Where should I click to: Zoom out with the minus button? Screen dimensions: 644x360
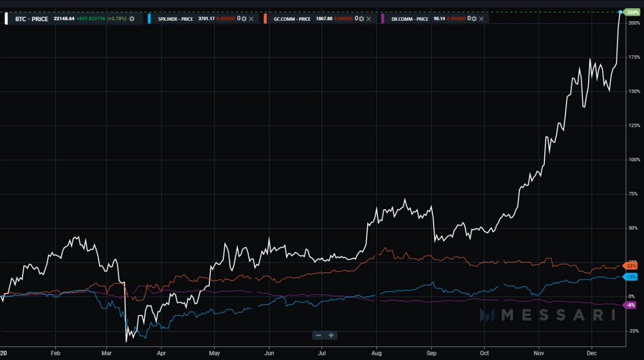point(318,335)
